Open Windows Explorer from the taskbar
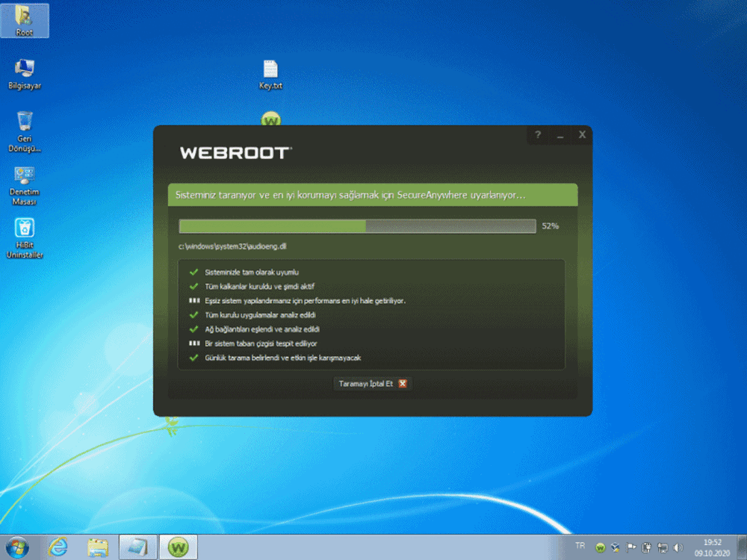 click(x=98, y=547)
